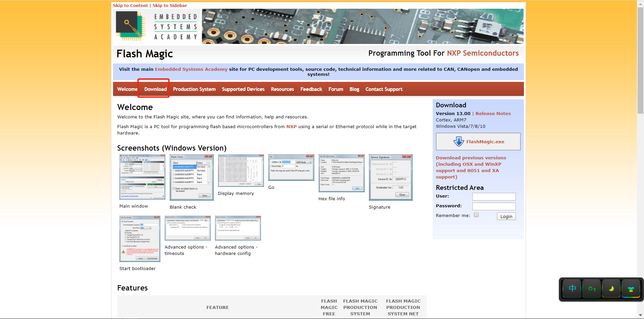Follow the Skip to Sidebar link
644x319 pixels.
tap(169, 6)
